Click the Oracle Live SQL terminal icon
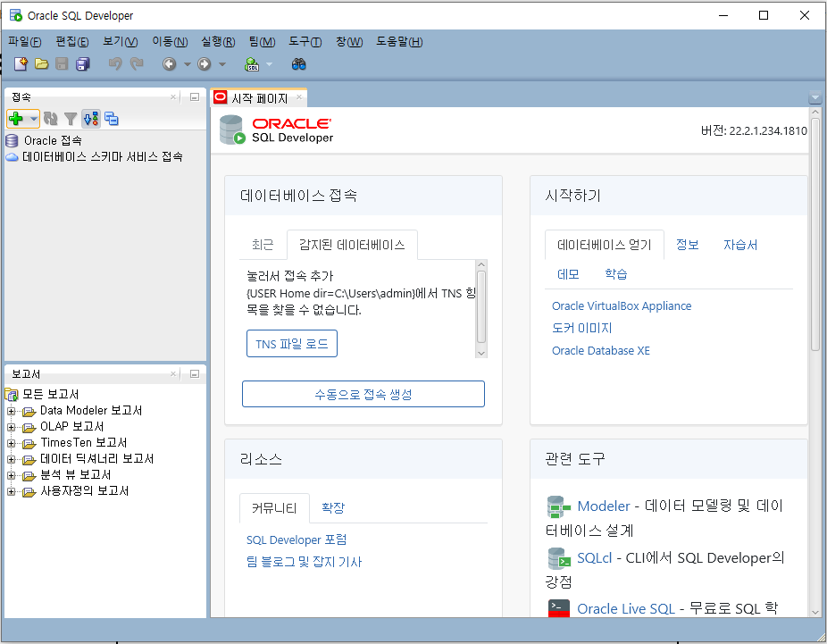The height and width of the screenshot is (644, 827). tap(558, 608)
